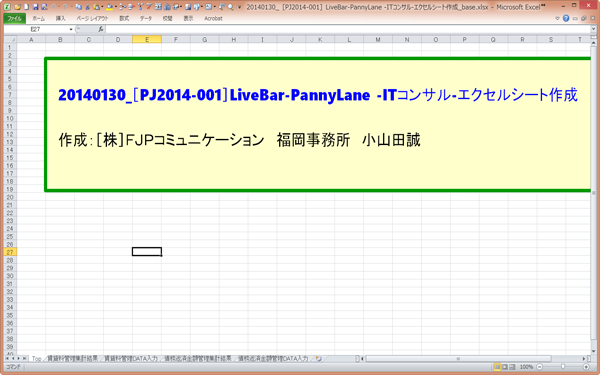This screenshot has height=375, width=600.
Task: Open the 表示 ribbon tab
Action: (x=188, y=18)
